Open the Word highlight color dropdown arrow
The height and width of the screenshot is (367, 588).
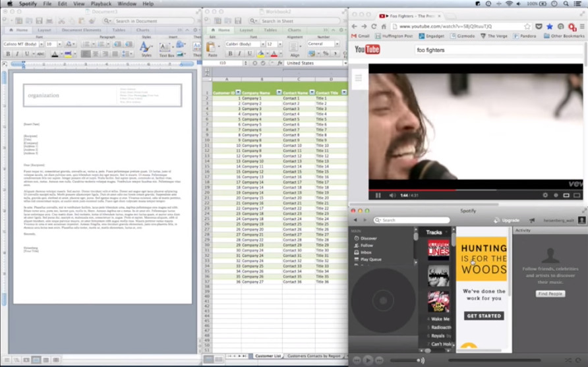[74, 54]
